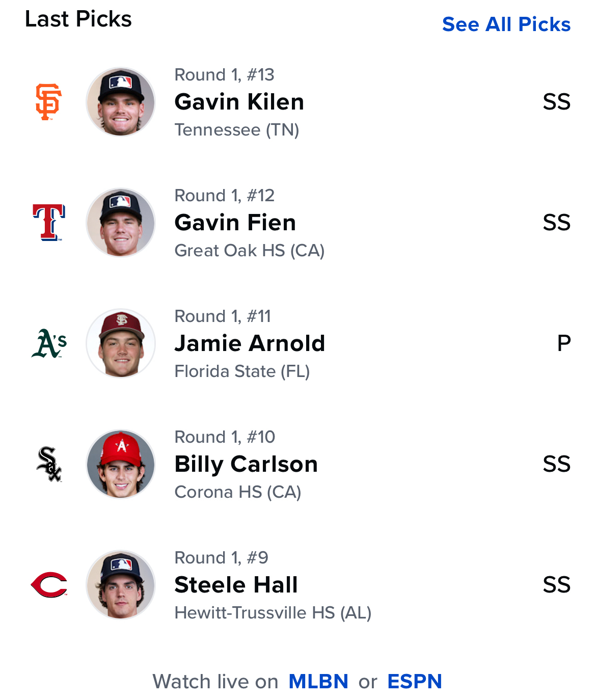Open Gavin Fien's headshot photo
596x700 pixels.
point(121,223)
